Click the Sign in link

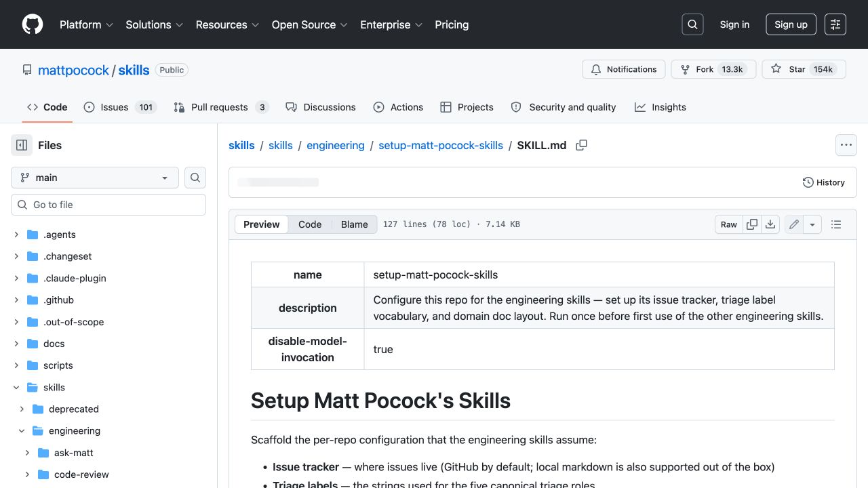pos(734,24)
